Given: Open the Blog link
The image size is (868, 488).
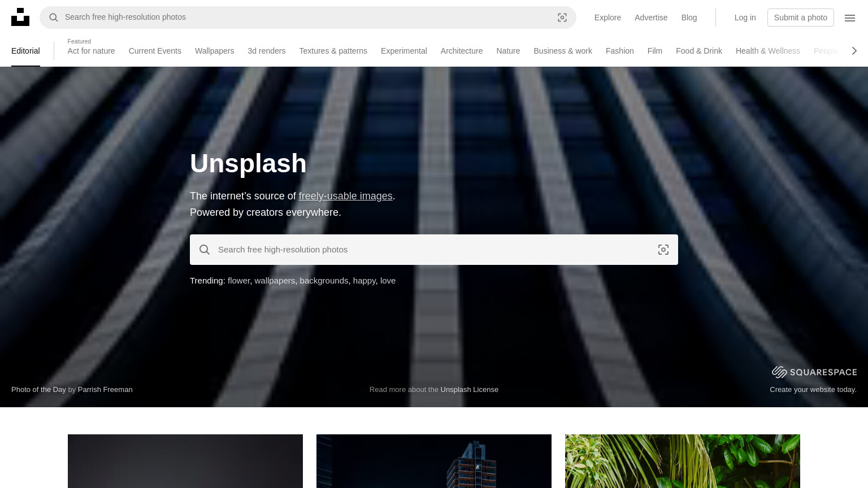Looking at the screenshot, I should (689, 18).
